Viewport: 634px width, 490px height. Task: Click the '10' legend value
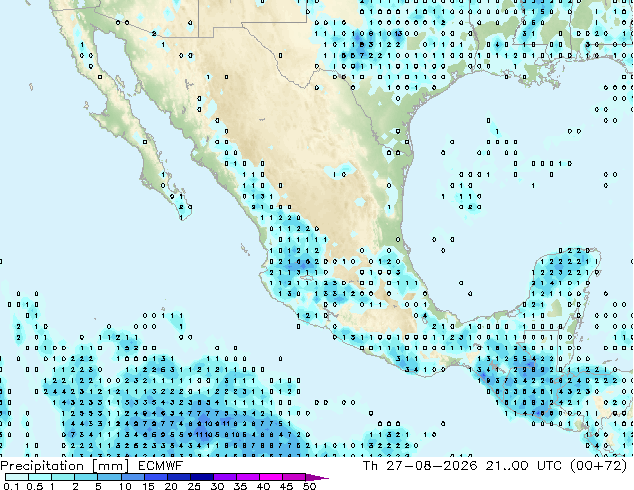pyautogui.click(x=125, y=486)
